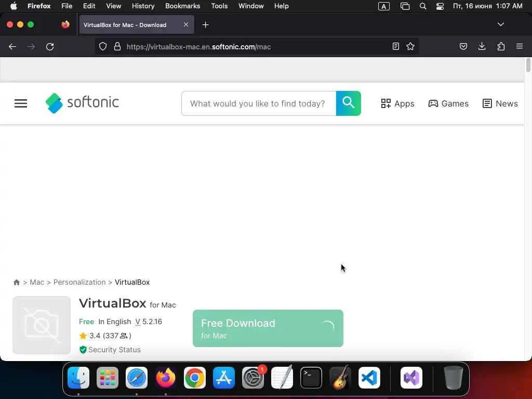Click the teal search magnifier button
This screenshot has width=532, height=399.
pos(349,103)
